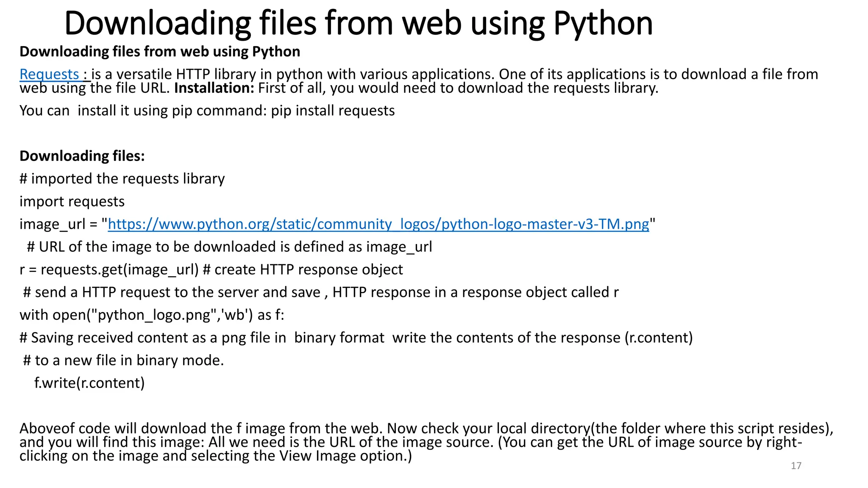Screen dimensions: 868x488
Task: Click the '# send a HTTP request' comment line
Action: tap(320, 292)
